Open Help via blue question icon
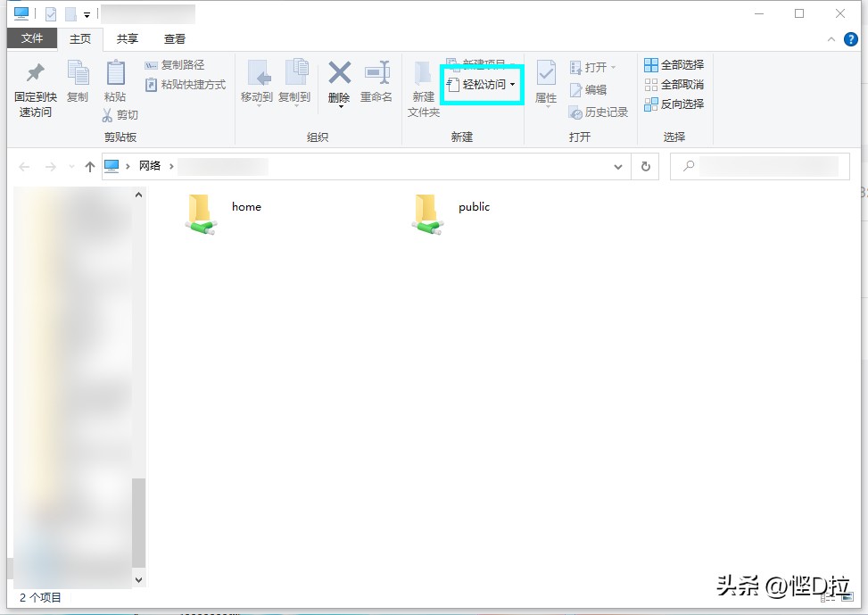The height and width of the screenshot is (615, 868). (851, 39)
